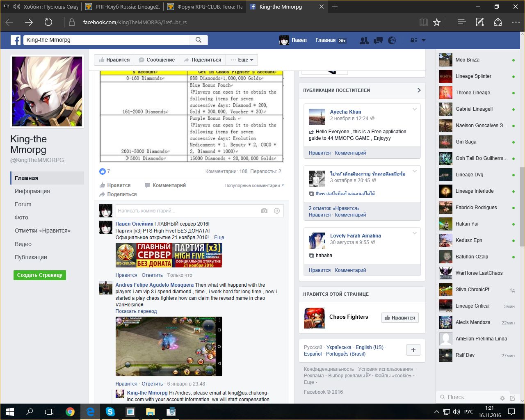
Task: Open the friend requests icon
Action: coord(364,40)
